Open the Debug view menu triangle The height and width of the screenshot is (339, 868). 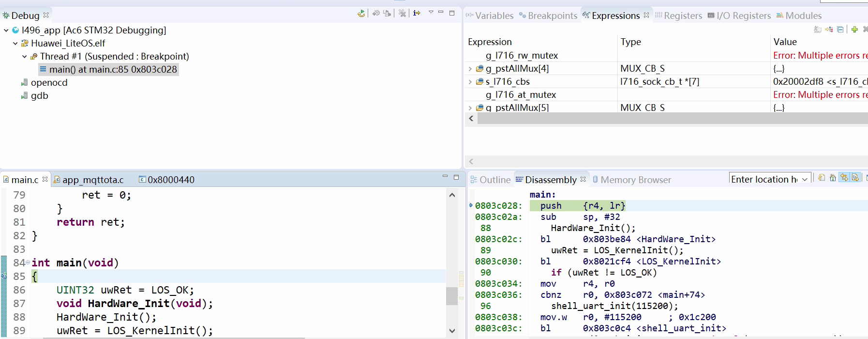tap(431, 13)
